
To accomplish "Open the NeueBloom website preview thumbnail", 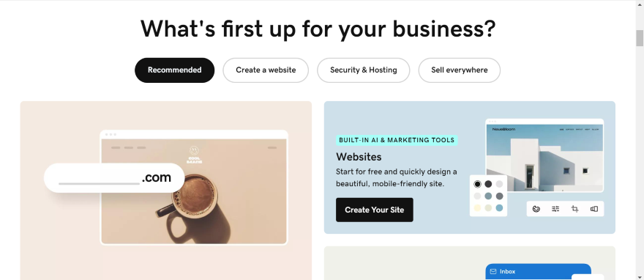I will click(544, 155).
